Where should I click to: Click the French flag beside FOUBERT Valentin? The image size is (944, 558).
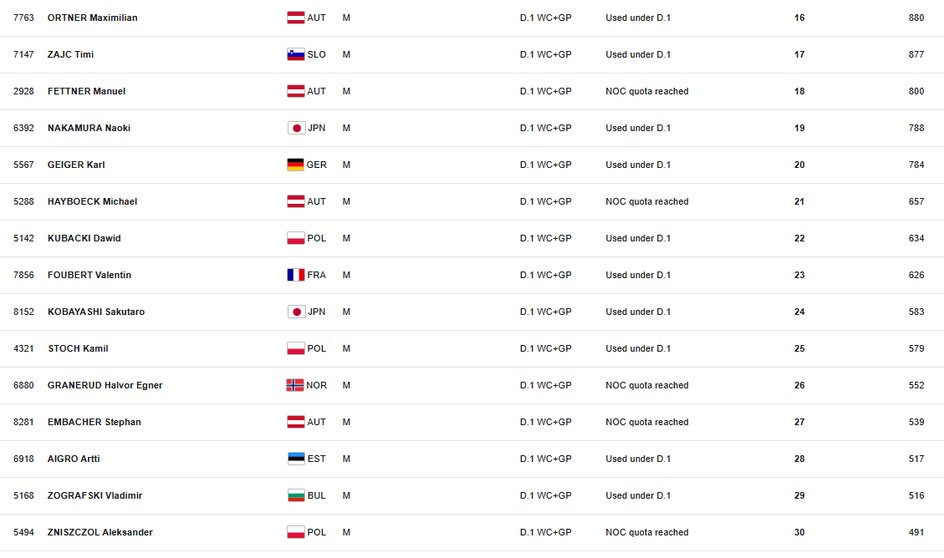click(x=296, y=275)
